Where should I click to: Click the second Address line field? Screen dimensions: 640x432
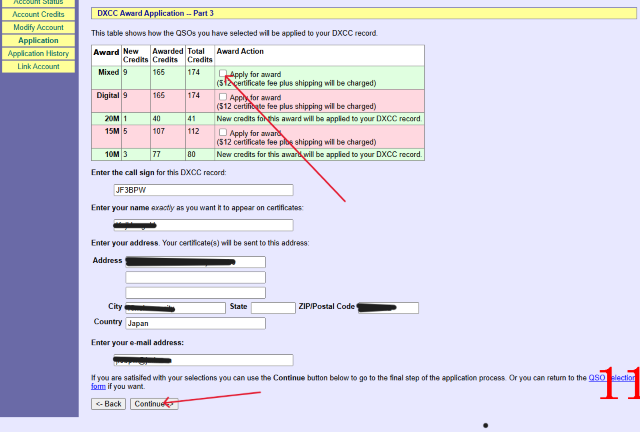195,277
